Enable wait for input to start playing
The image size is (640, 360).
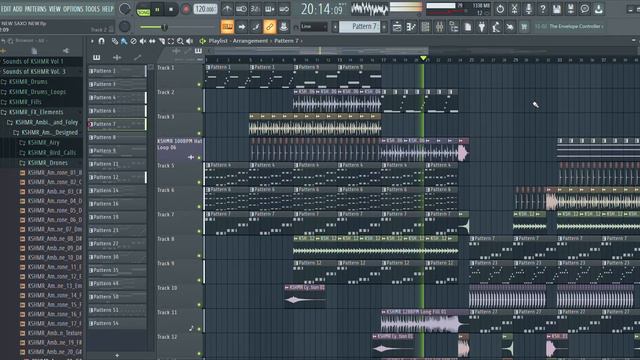(241, 9)
